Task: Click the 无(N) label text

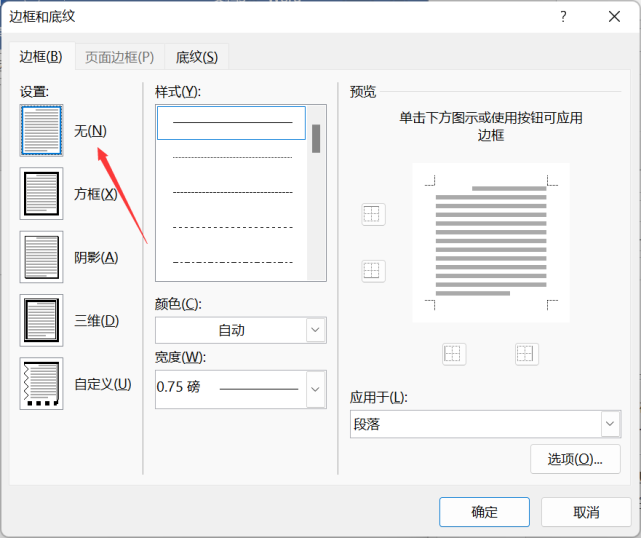Action: [x=90, y=131]
